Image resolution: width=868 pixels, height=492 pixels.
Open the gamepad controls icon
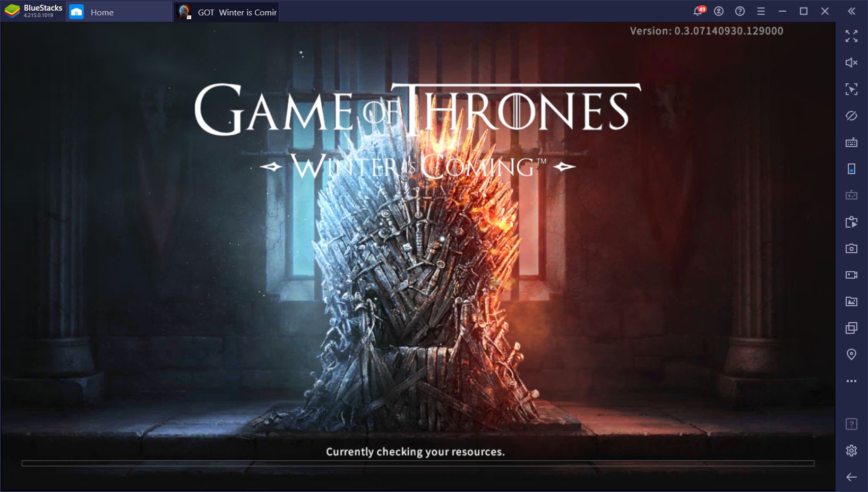tap(852, 195)
